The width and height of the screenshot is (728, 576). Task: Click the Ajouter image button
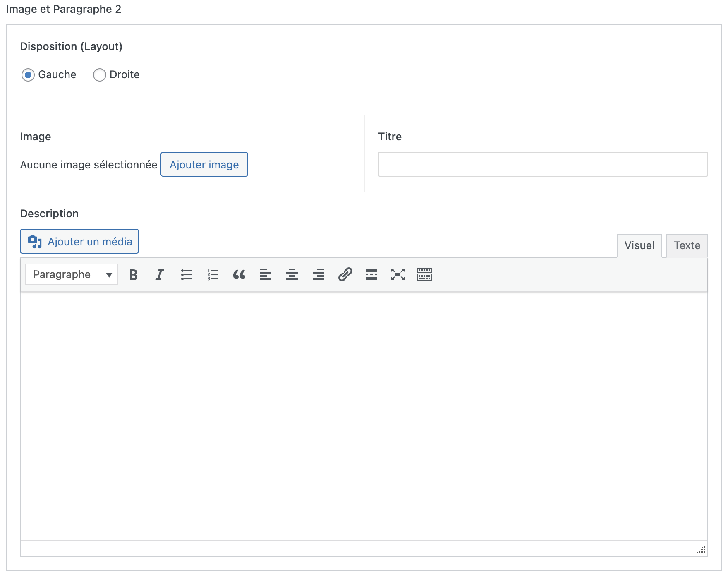click(204, 165)
